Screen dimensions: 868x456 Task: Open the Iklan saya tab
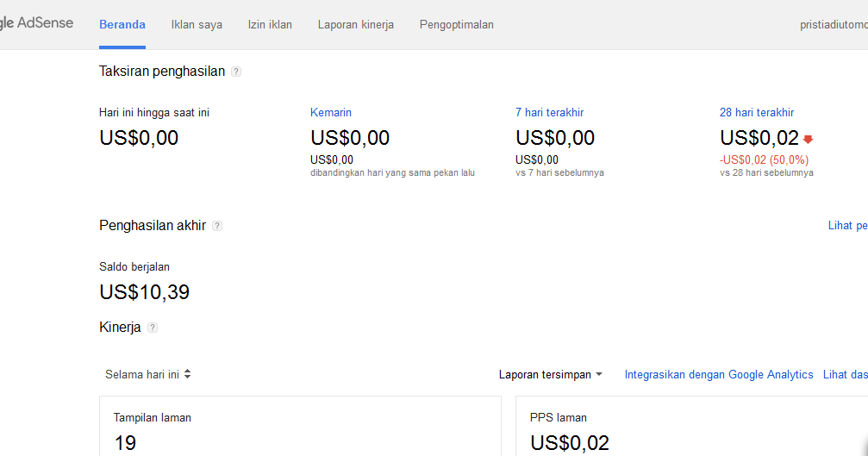[197, 25]
